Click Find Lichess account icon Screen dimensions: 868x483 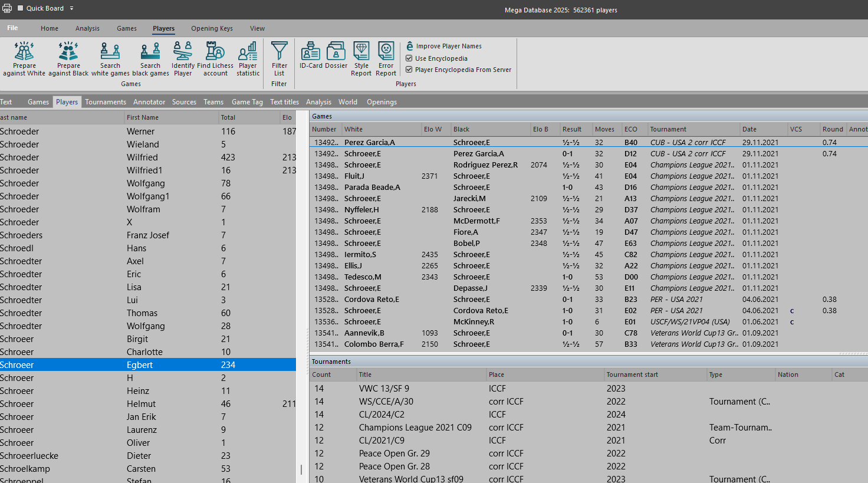click(215, 58)
